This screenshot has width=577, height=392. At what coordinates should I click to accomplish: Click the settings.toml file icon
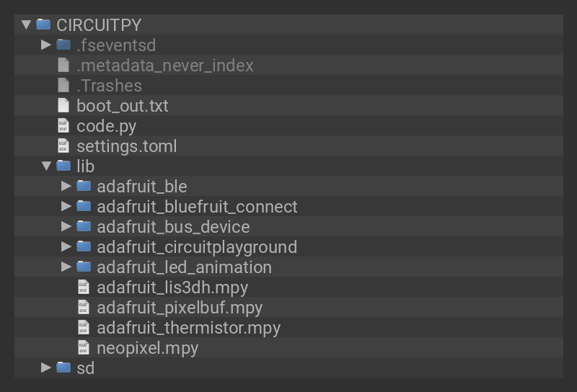(63, 146)
